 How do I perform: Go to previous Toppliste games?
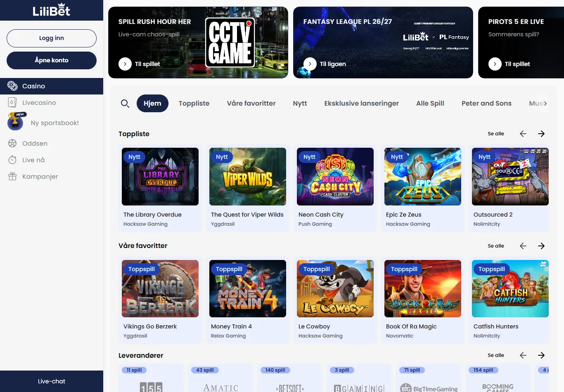coord(523,134)
